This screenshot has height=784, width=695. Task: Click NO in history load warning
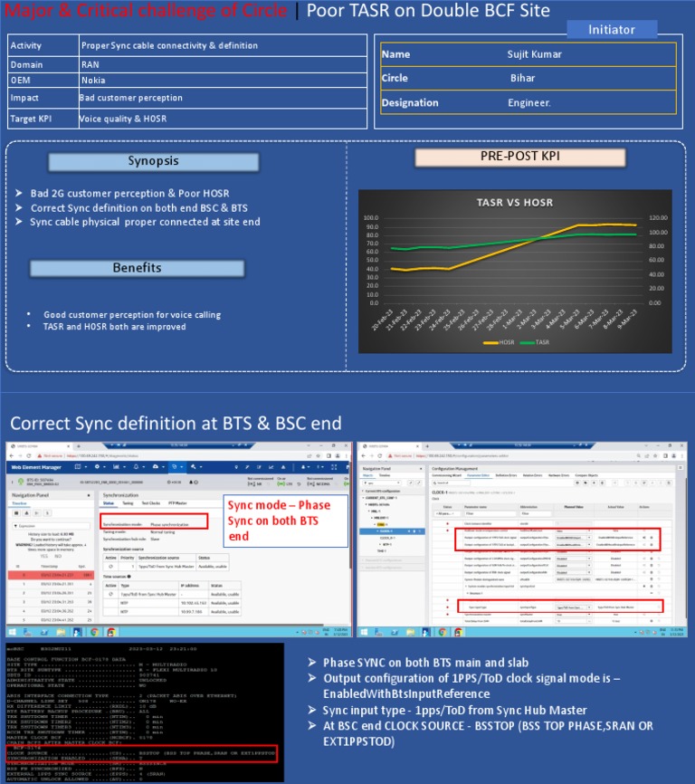(58, 556)
